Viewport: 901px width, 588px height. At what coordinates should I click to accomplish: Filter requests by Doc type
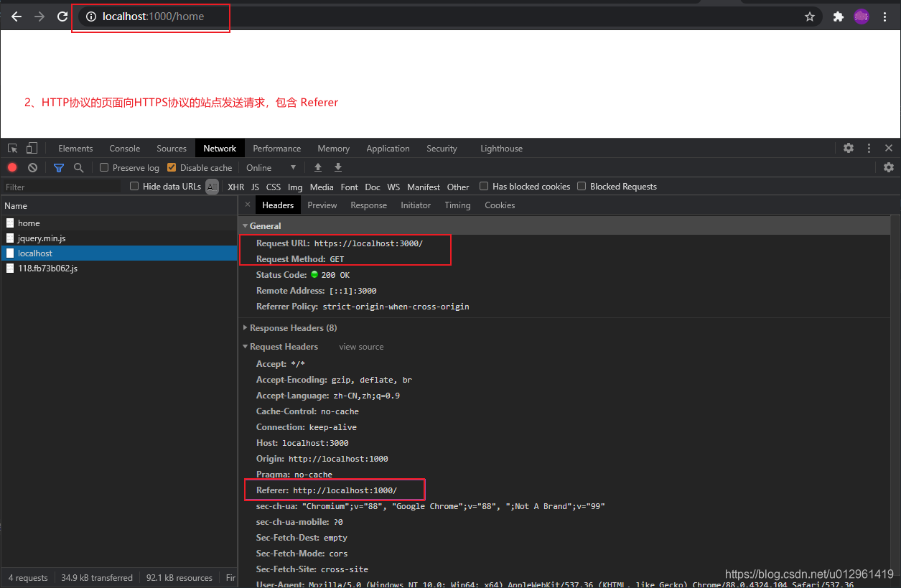click(373, 187)
